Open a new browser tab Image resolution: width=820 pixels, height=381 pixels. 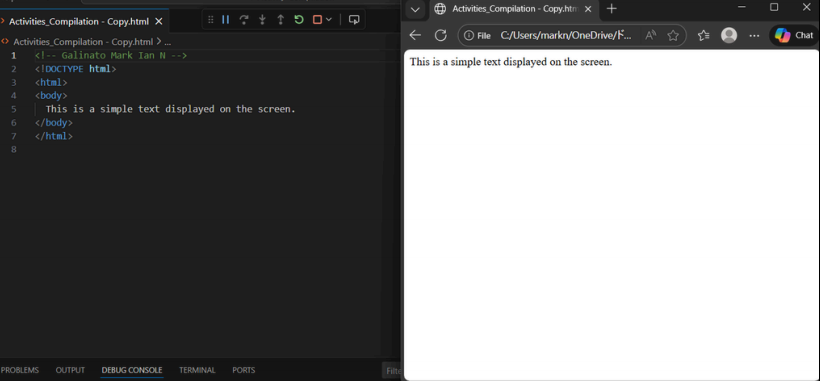611,9
